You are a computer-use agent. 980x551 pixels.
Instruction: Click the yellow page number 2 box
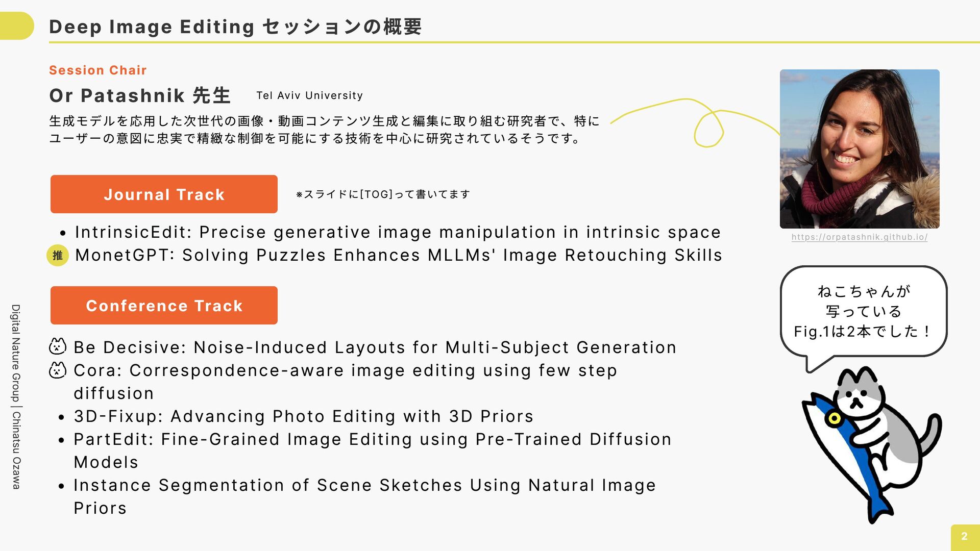pyautogui.click(x=964, y=537)
